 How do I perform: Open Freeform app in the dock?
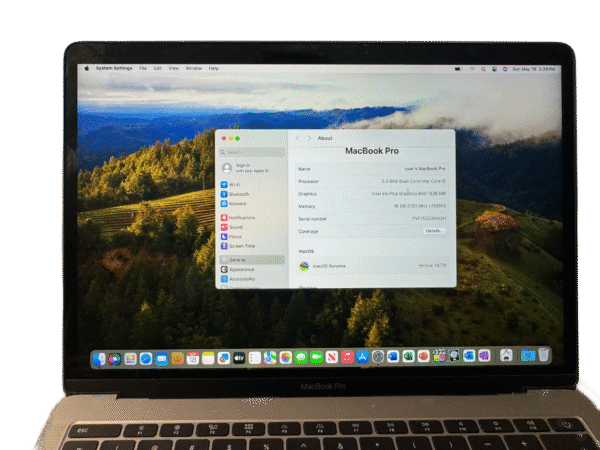pyautogui.click(x=223, y=359)
